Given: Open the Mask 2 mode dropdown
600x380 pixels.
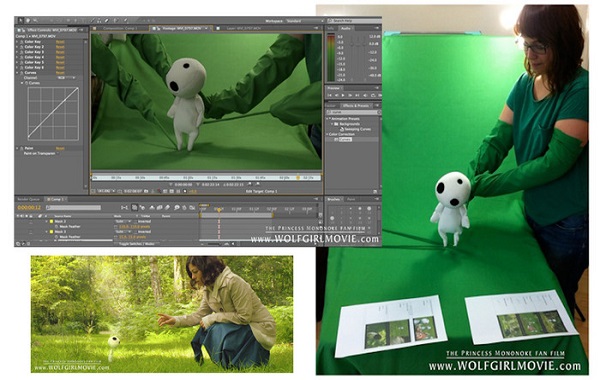Looking at the screenshot, I should coord(124,221).
